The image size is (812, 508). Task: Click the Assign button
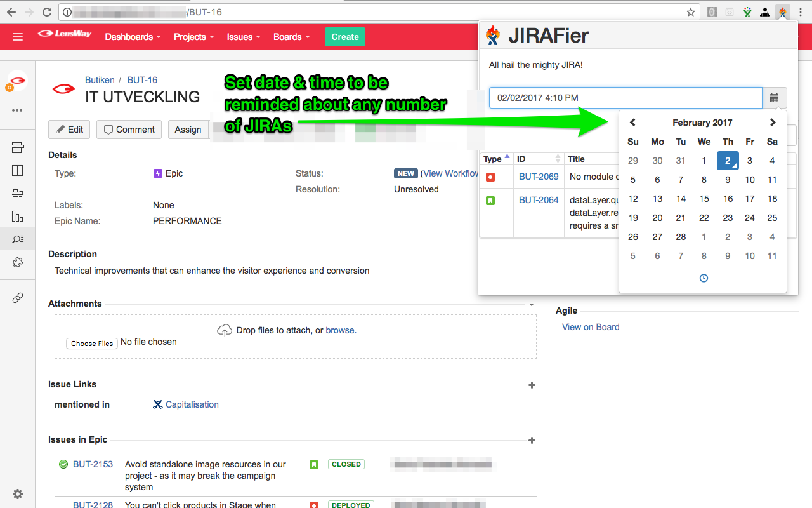188,130
